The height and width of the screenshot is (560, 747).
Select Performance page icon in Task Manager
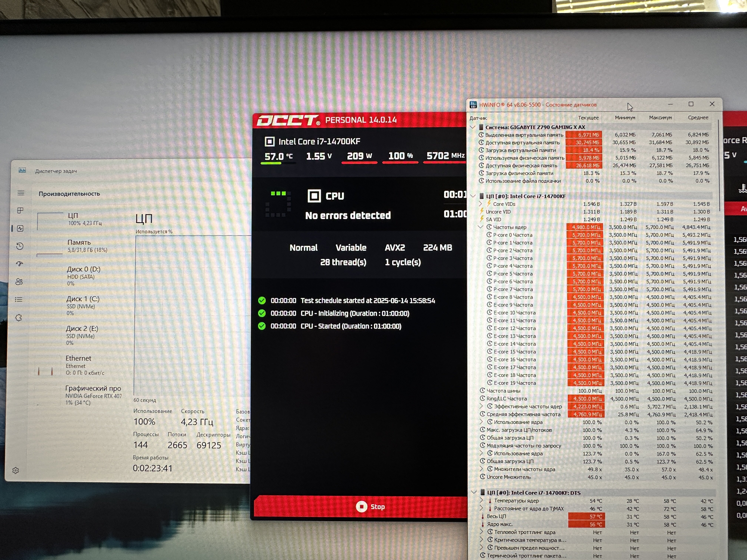coord(20,229)
